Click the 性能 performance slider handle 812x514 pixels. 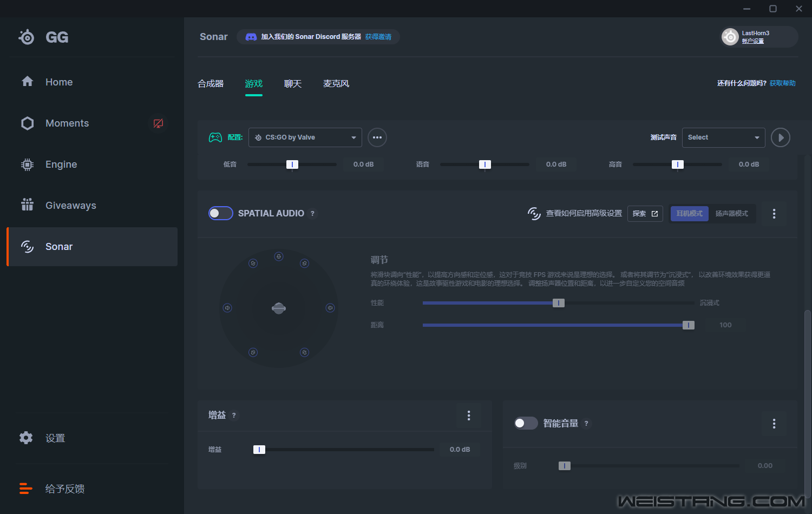tap(559, 303)
